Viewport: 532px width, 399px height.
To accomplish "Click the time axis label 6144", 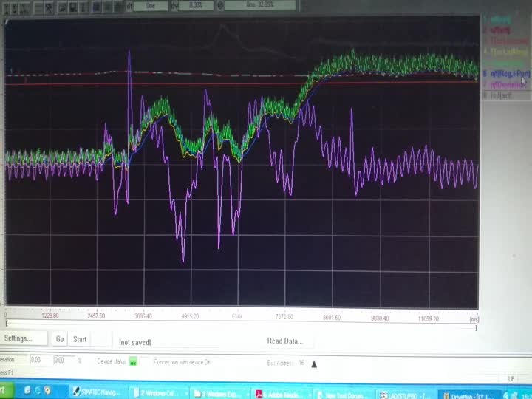I will pyautogui.click(x=237, y=316).
